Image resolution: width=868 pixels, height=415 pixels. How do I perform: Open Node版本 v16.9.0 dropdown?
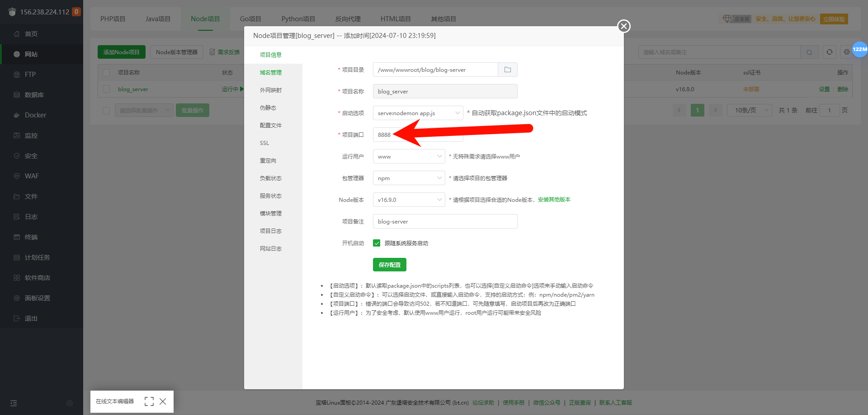[x=409, y=200]
